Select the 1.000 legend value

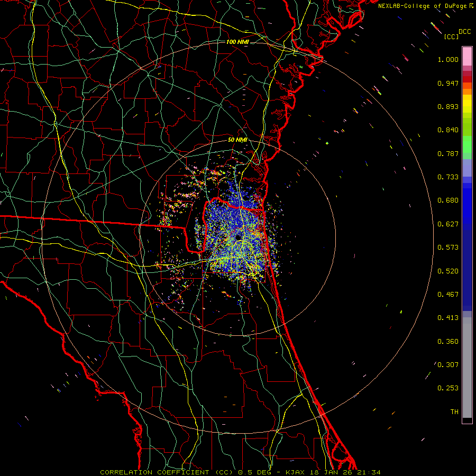click(x=448, y=59)
